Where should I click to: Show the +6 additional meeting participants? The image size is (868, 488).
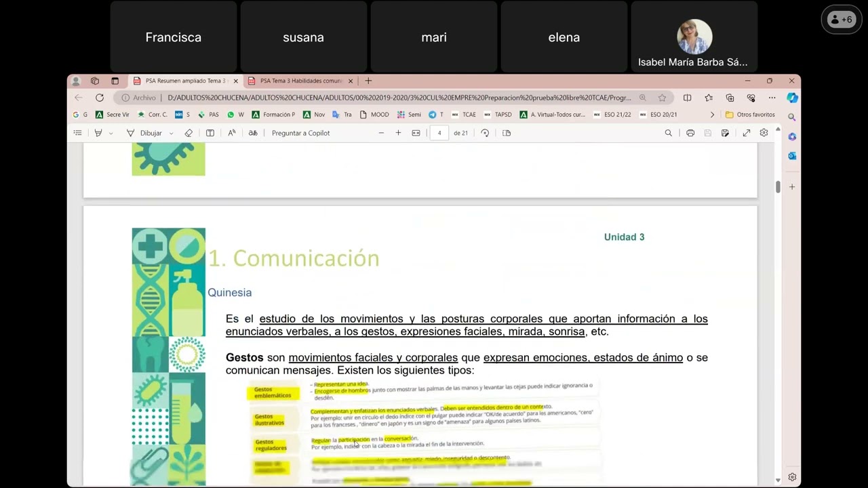coord(842,20)
